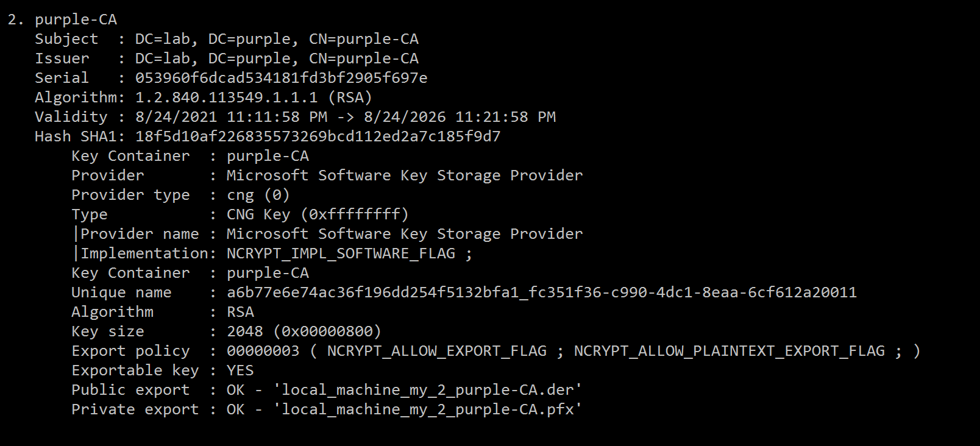Click the algorithm OID 1.2.840.113549.1.1.1
Screen dimensions: 980x446
point(226,97)
